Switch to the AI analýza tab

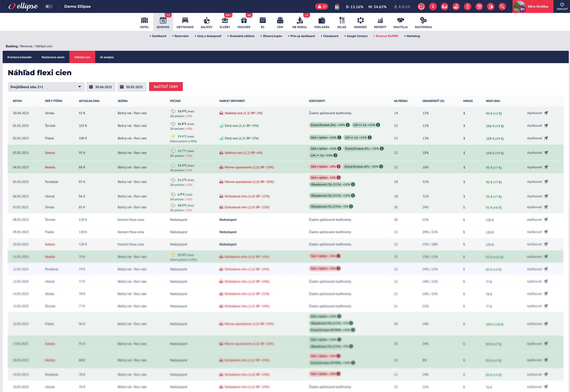tap(107, 57)
